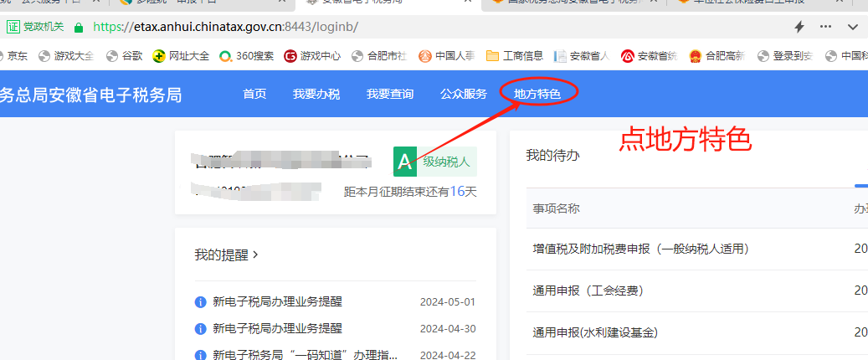Open the 网址大全 bookmark
The width and height of the screenshot is (868, 360).
coord(182,56)
